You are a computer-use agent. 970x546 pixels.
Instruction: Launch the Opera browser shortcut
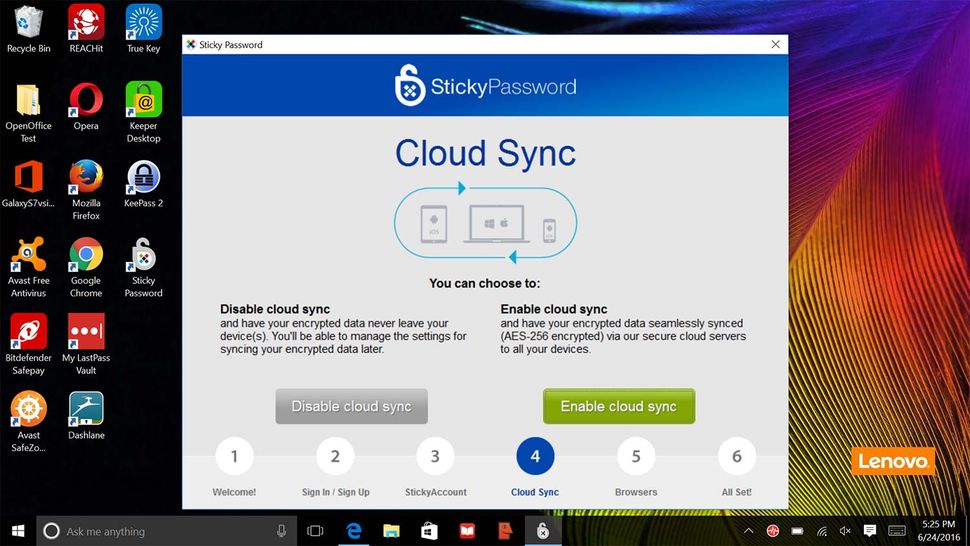point(86,106)
